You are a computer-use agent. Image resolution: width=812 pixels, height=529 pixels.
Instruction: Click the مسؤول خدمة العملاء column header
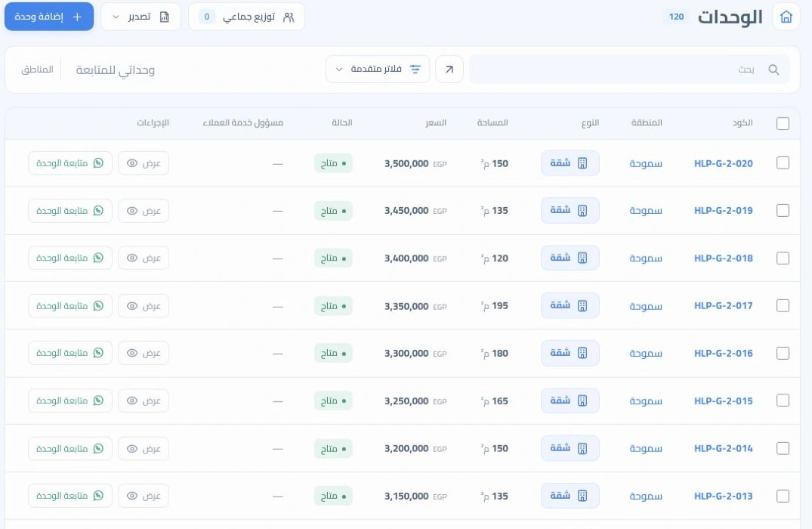point(243,122)
